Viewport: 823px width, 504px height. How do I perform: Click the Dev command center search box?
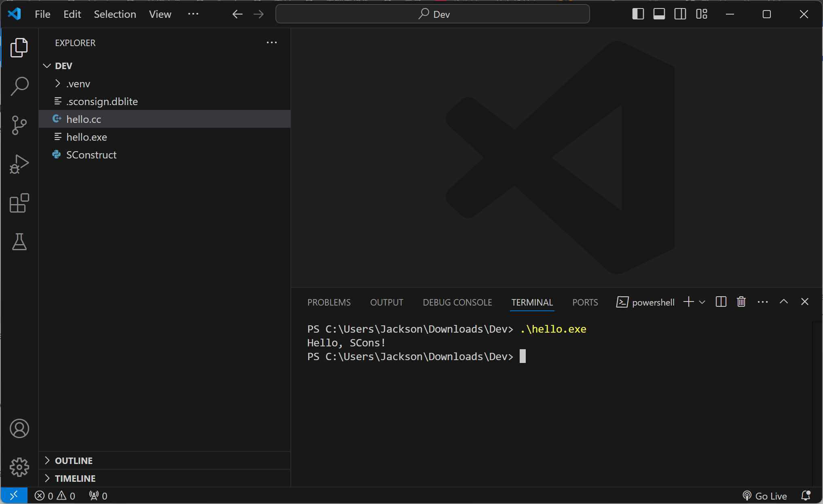[x=432, y=14]
